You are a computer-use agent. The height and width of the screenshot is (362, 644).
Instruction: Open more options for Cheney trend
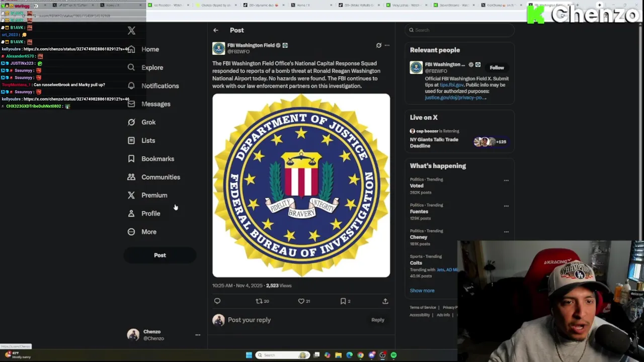point(506,232)
